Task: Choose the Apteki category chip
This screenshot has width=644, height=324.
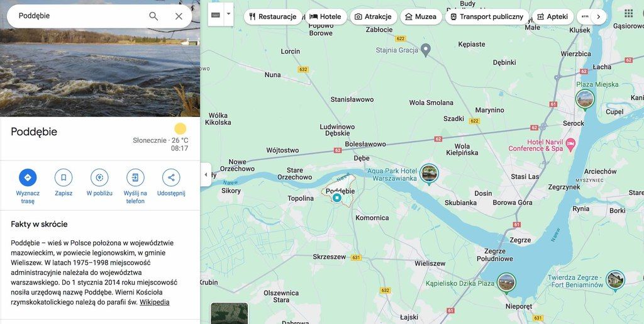Action: click(x=553, y=17)
